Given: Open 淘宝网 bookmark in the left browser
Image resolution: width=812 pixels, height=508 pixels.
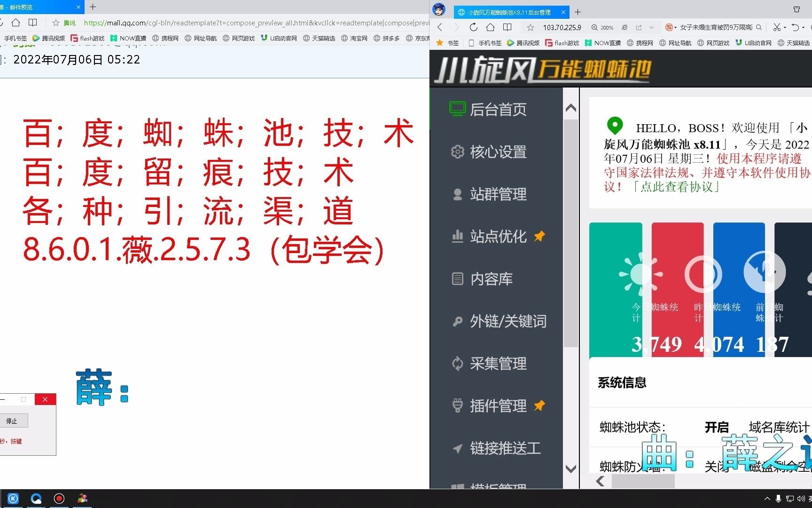Looking at the screenshot, I should pyautogui.click(x=354, y=38).
